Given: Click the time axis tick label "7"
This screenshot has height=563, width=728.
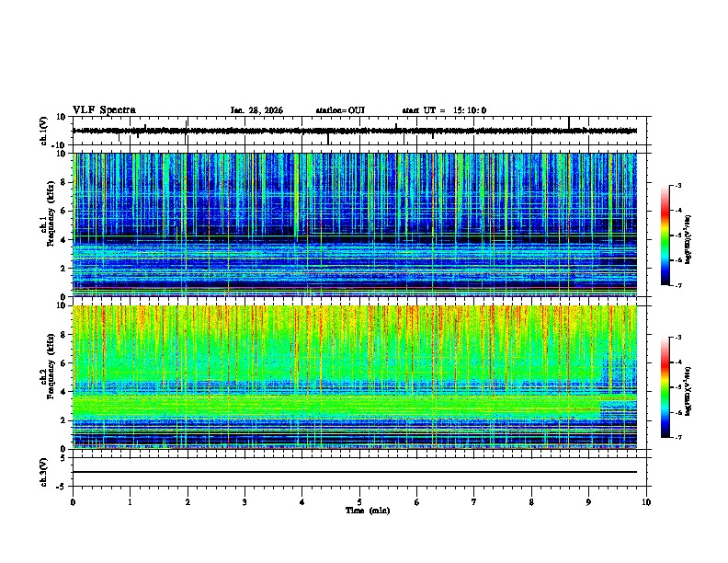Looking at the screenshot, I should click(x=474, y=502).
